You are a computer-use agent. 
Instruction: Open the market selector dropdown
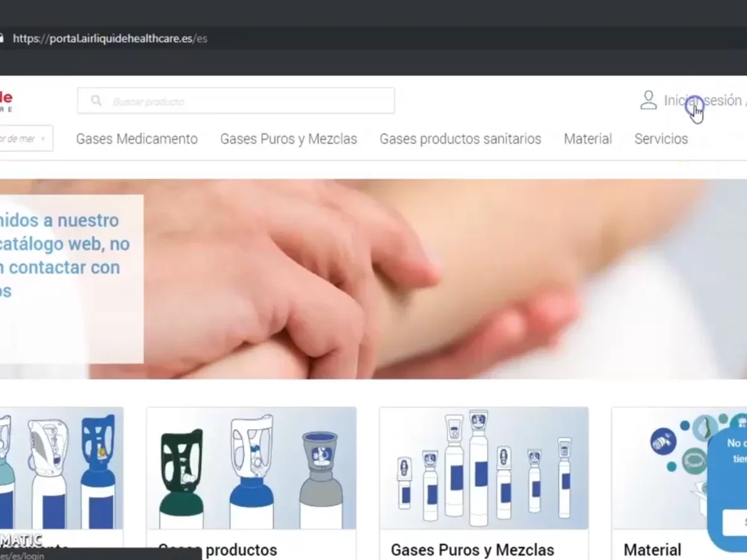pos(25,139)
